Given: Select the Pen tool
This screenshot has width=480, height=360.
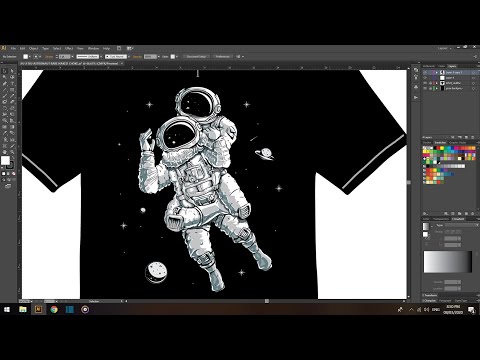Looking at the screenshot, I should tap(5, 84).
